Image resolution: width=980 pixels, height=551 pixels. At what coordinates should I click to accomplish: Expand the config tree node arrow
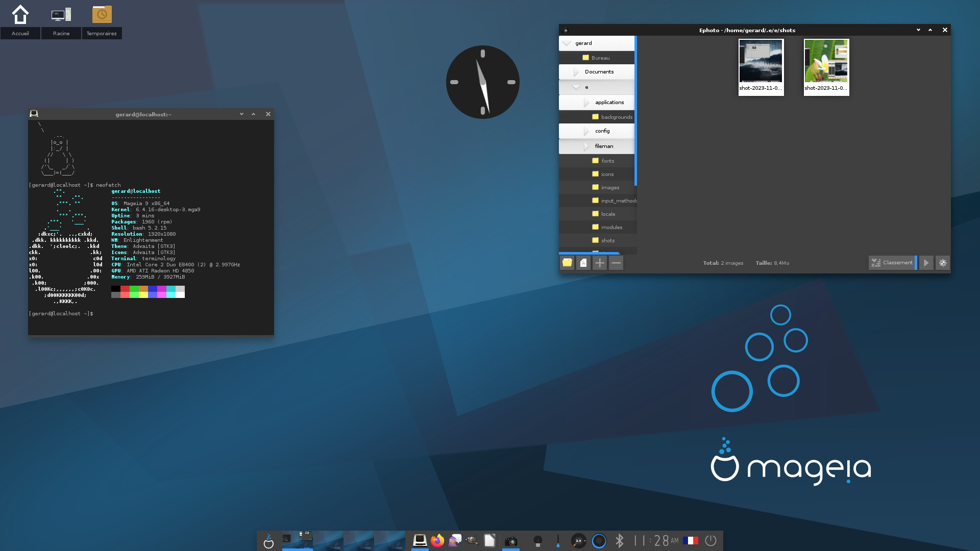tap(586, 131)
